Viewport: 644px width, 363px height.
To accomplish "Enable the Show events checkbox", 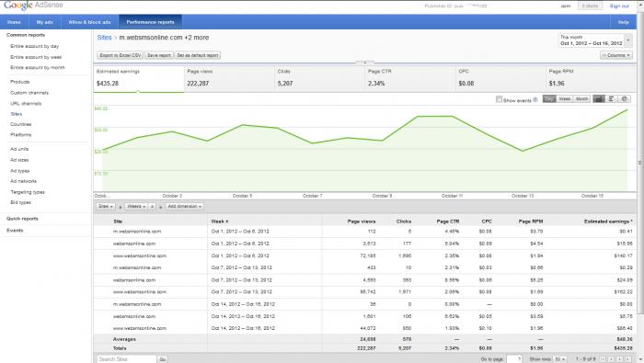I will click(x=499, y=99).
